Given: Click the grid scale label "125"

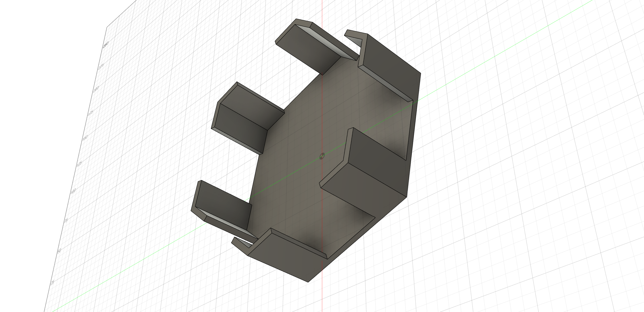Looking at the screenshot, I should 79,164.
